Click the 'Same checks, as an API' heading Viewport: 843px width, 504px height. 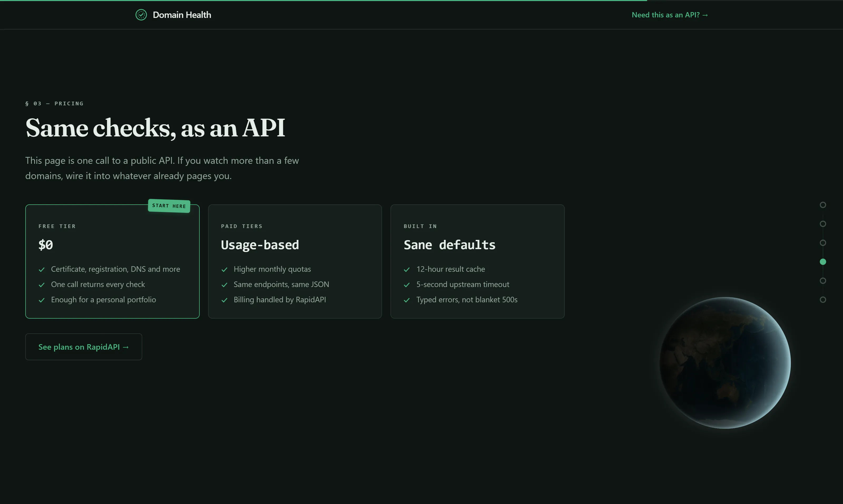[x=155, y=128]
